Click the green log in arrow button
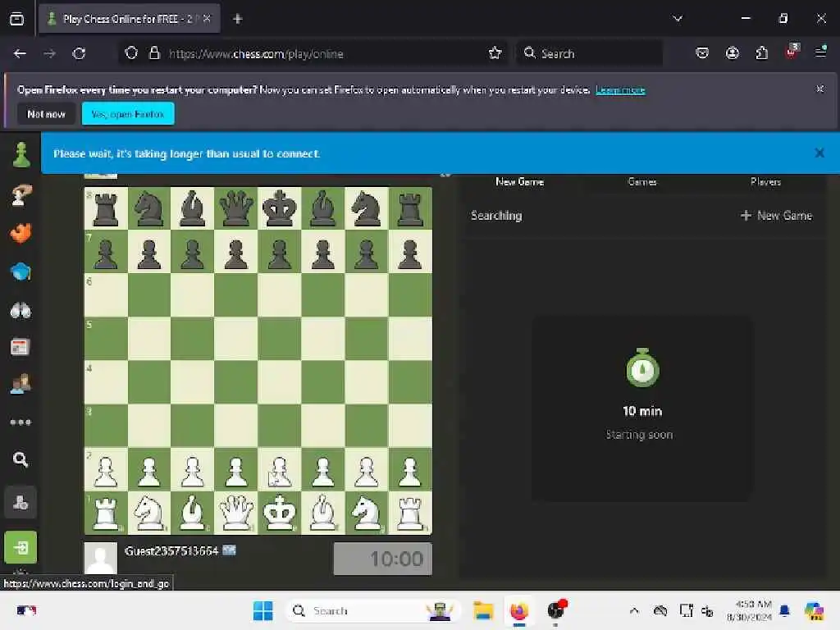Image resolution: width=840 pixels, height=630 pixels. pyautogui.click(x=21, y=547)
